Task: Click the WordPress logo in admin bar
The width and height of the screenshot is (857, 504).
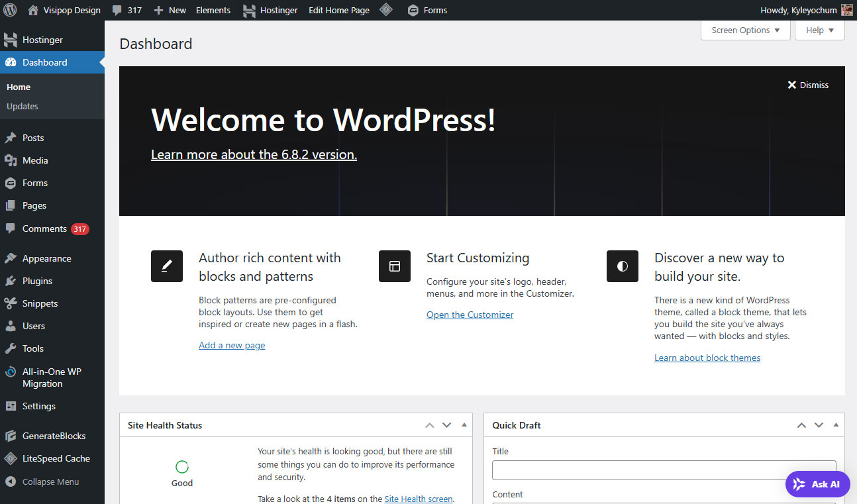Action: pos(10,10)
